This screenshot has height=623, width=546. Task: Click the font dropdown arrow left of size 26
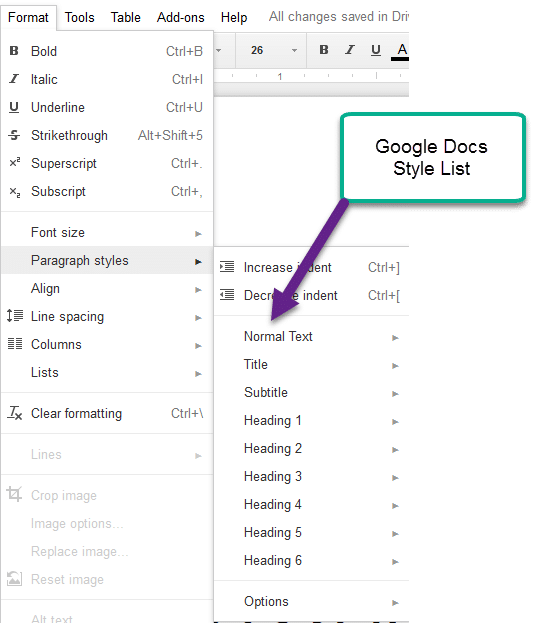[x=219, y=50]
